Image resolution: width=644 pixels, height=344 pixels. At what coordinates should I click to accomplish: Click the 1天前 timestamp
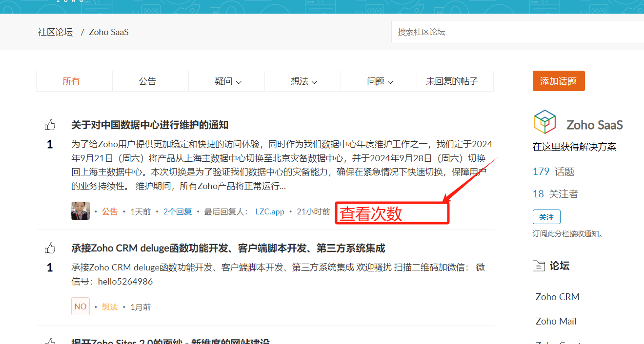(x=141, y=211)
